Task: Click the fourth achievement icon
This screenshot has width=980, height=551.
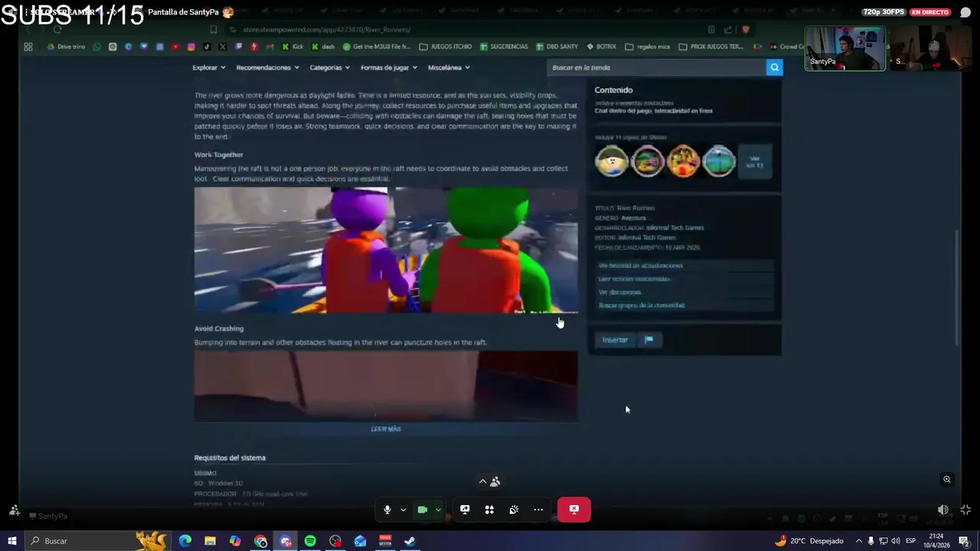Action: 719,161
